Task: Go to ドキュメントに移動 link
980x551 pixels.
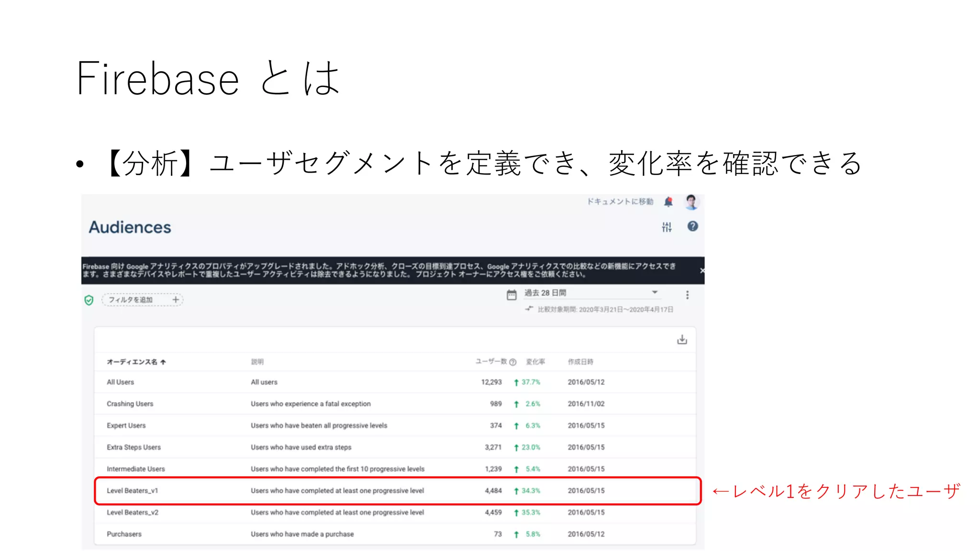Action: pyautogui.click(x=620, y=201)
